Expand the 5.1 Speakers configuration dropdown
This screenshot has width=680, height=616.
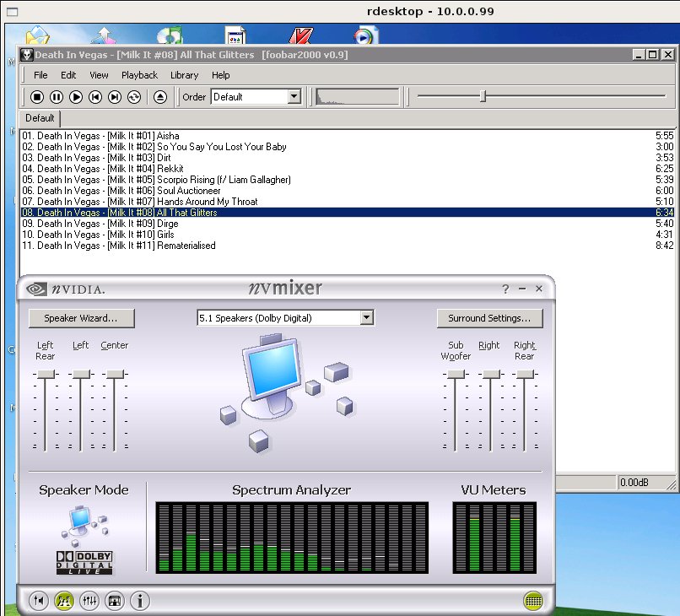(366, 317)
